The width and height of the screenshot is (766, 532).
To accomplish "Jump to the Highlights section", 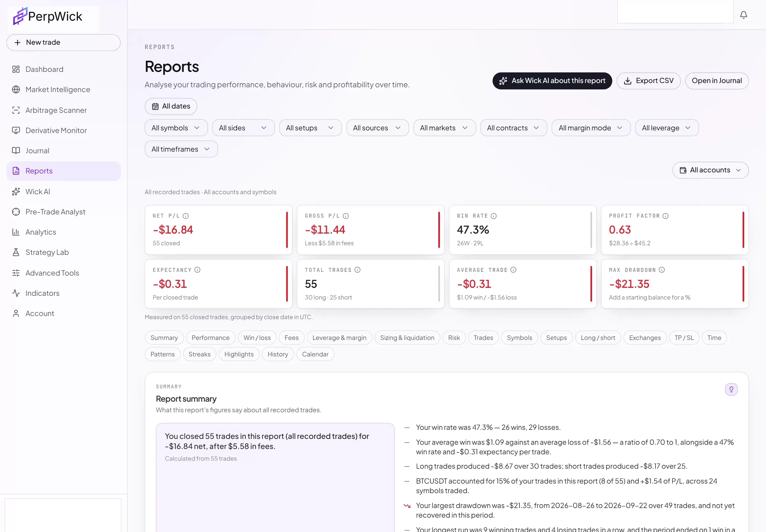I will (239, 354).
